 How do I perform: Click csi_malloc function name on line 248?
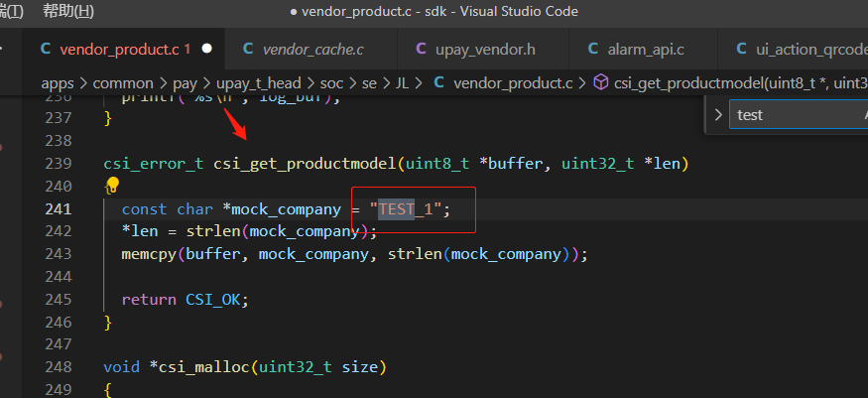tap(203, 367)
